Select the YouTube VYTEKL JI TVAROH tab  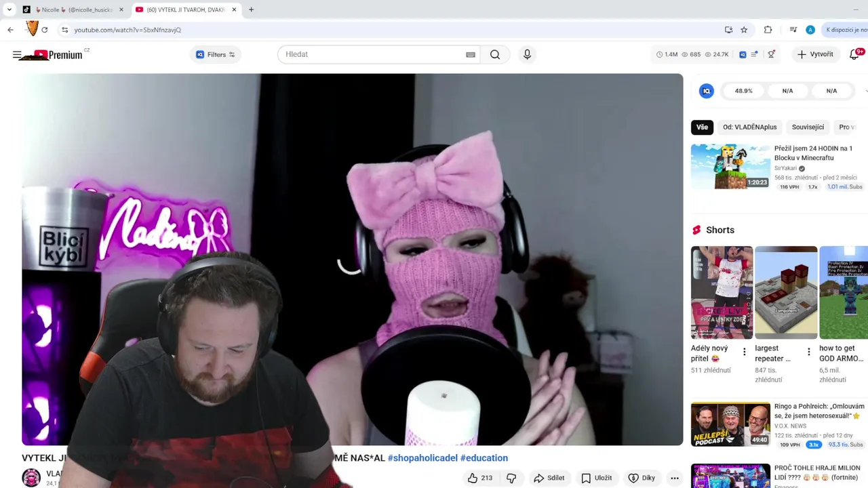coord(186,9)
